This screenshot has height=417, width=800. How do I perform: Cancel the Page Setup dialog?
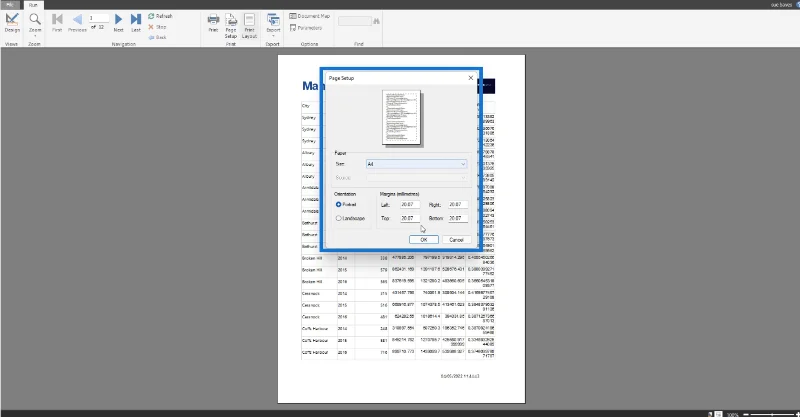click(456, 240)
